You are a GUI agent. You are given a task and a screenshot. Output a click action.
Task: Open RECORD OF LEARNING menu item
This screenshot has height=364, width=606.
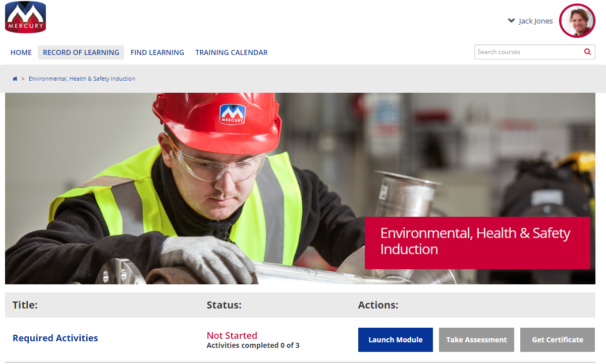tap(81, 52)
